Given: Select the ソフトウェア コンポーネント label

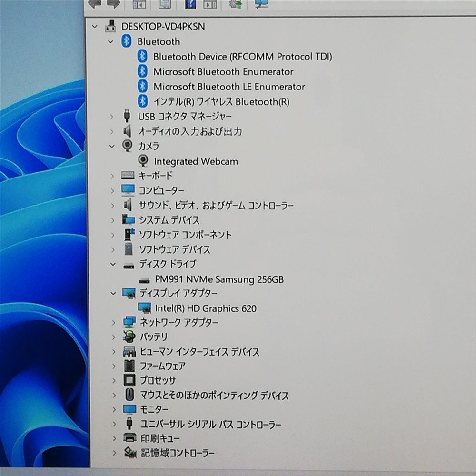Looking at the screenshot, I should pyautogui.click(x=185, y=235).
